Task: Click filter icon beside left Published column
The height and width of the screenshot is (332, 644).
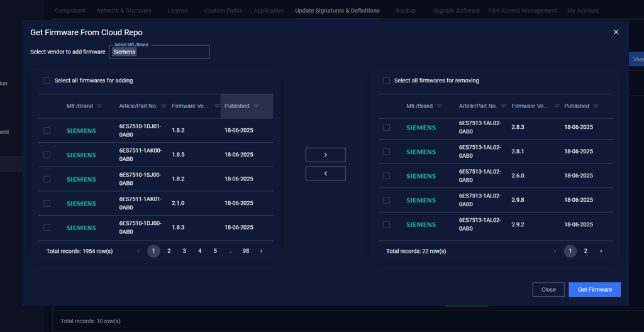Action: (256, 106)
